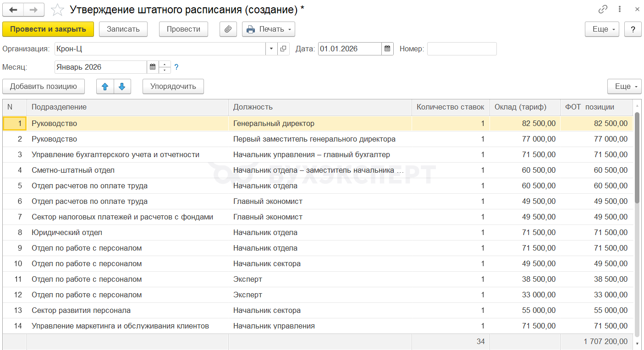Click the Упорядочить button
The image size is (644, 350).
pos(173,87)
